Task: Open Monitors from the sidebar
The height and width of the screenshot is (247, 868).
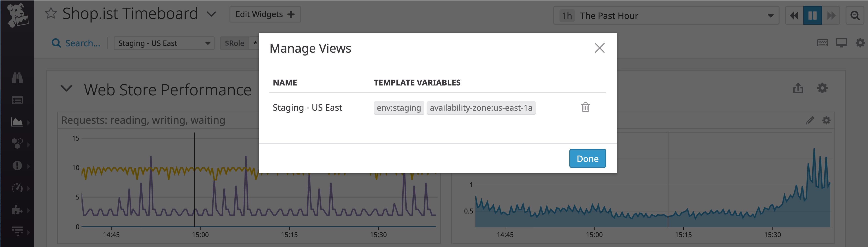Action: click(x=18, y=166)
